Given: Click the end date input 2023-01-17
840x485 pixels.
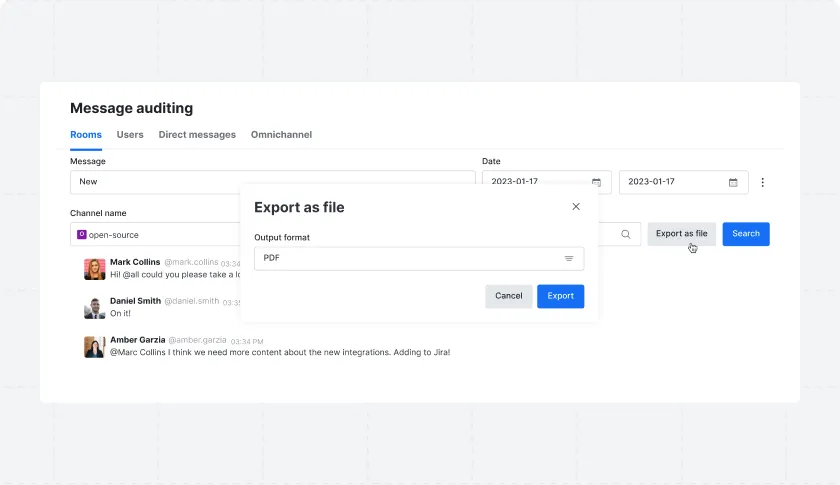Looking at the screenshot, I should pos(684,182).
